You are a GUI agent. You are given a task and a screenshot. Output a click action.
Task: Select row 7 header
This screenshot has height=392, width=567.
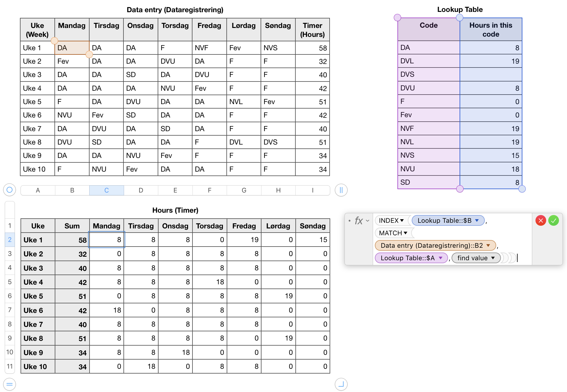(10, 310)
